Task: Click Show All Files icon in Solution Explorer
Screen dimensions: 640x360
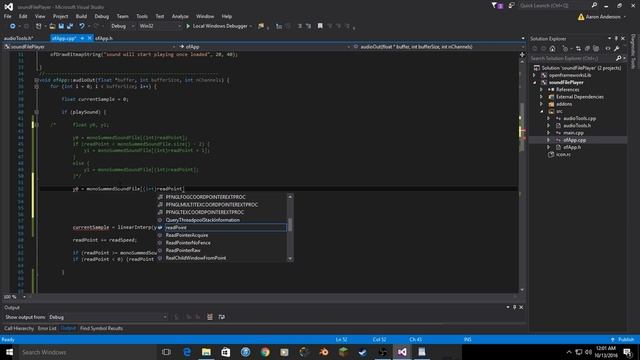Action: point(596,49)
